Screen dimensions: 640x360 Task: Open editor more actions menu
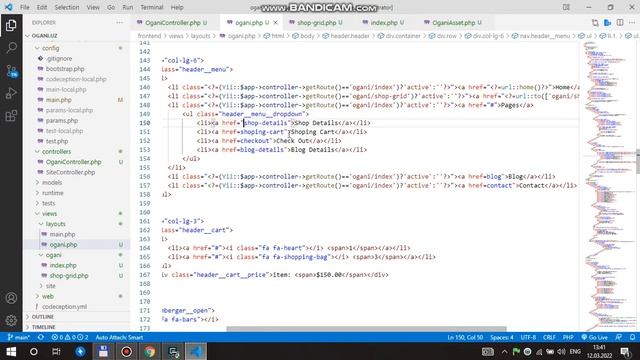632,22
